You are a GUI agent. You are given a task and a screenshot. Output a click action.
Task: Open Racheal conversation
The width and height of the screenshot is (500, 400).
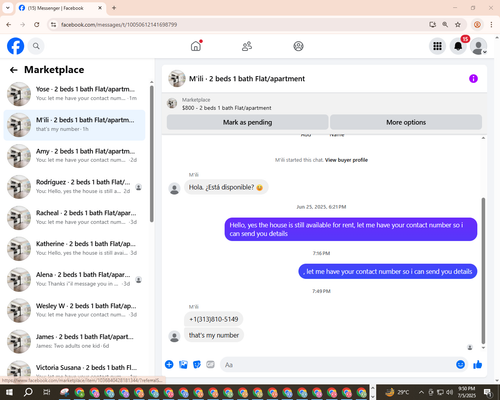pos(74,218)
